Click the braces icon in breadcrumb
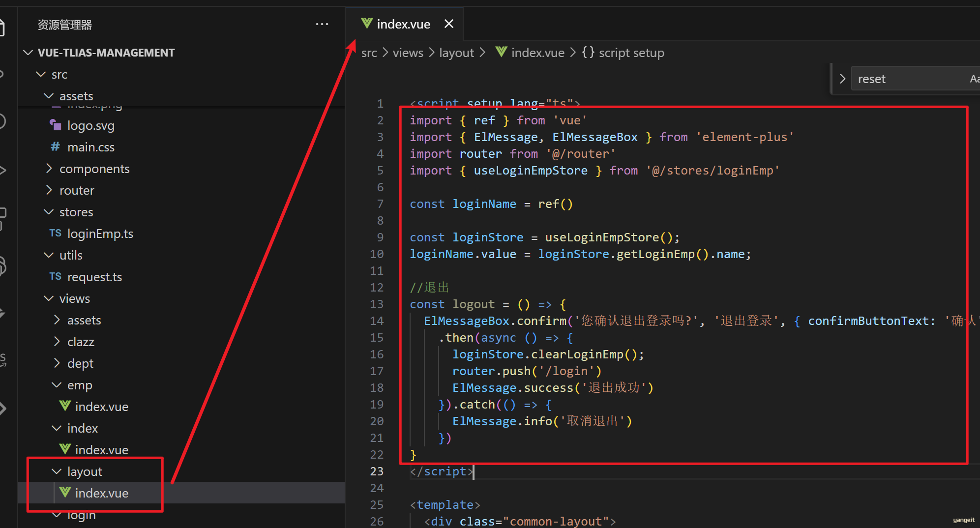 pos(588,52)
